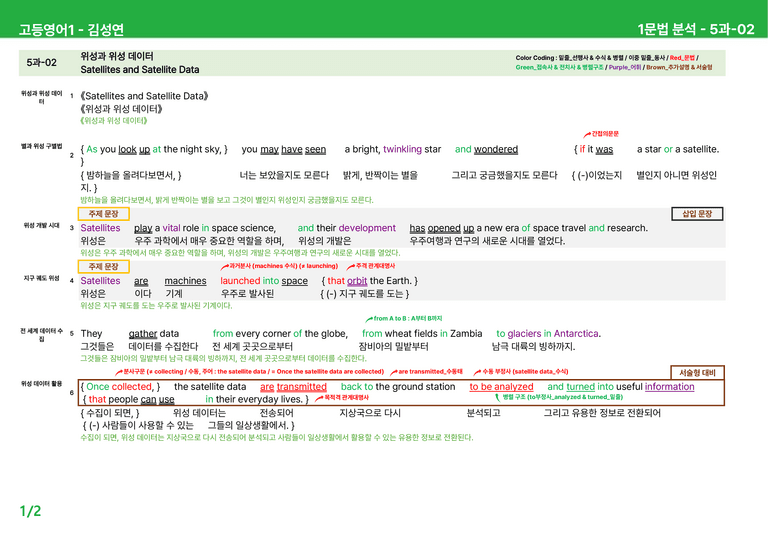Click the phrase 'from wheat fields in Zambia'
This screenshot has height=543, width=768.
coord(422,334)
